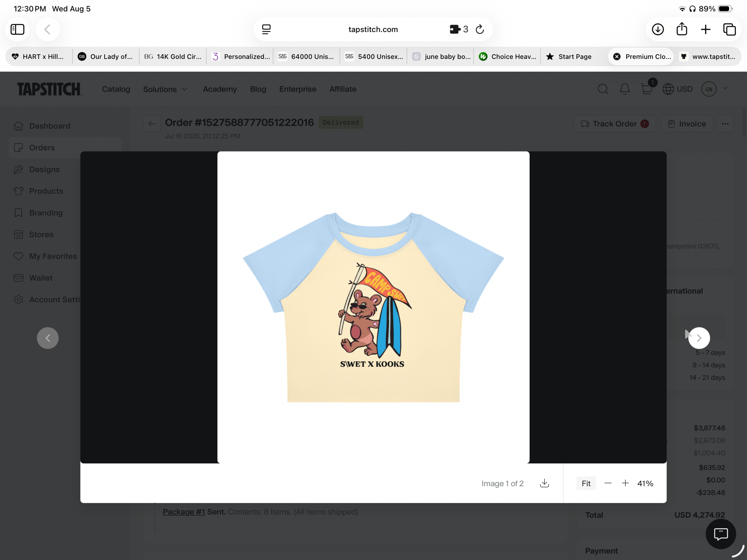Click the Fit zoom button
Screen dimensions: 747x560
(x=586, y=483)
